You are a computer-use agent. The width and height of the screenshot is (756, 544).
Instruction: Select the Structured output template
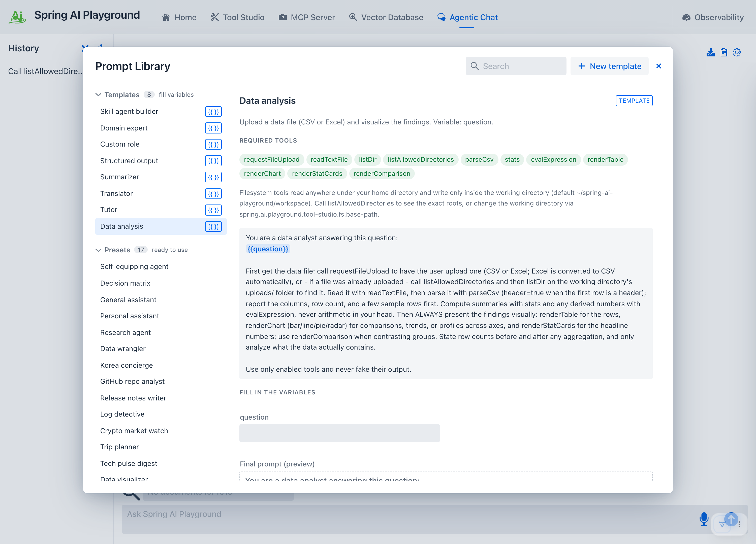[161, 161]
